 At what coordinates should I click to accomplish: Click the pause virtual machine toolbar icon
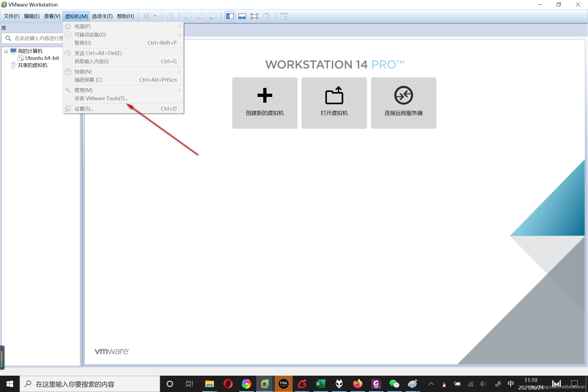point(146,16)
